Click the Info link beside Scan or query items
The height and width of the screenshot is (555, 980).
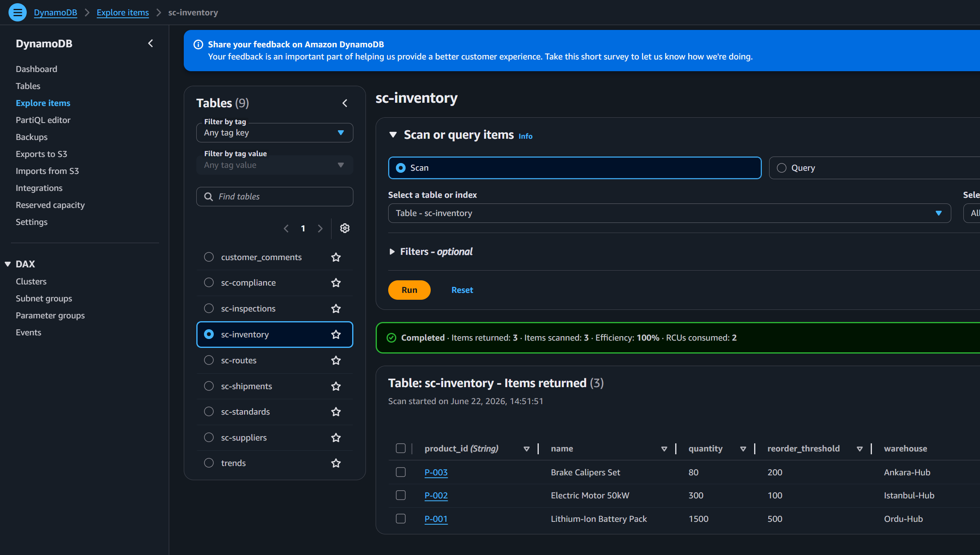coord(525,136)
